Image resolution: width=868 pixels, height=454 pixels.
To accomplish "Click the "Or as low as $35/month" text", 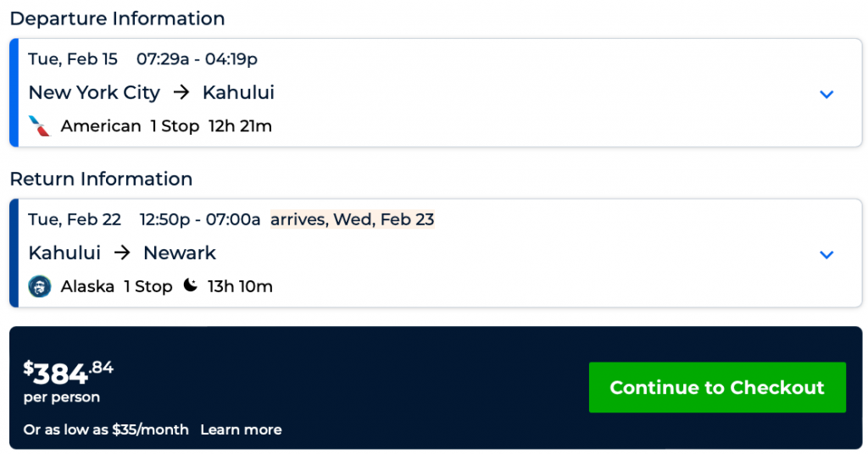I will click(106, 429).
